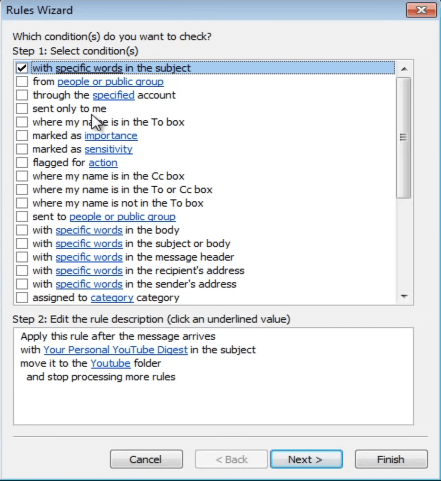Screen dimensions: 441x481
Task: Click the scroll up arrow of conditions list
Action: pyautogui.click(x=404, y=69)
